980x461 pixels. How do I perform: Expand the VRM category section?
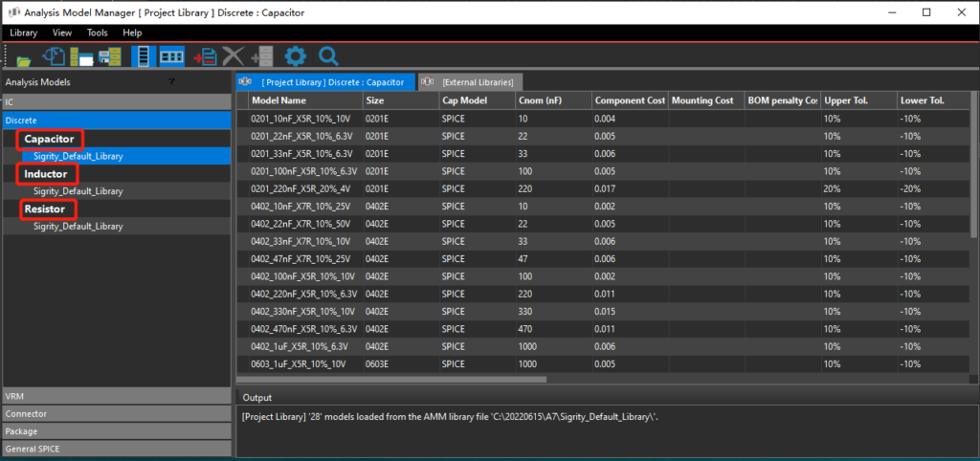pos(117,396)
